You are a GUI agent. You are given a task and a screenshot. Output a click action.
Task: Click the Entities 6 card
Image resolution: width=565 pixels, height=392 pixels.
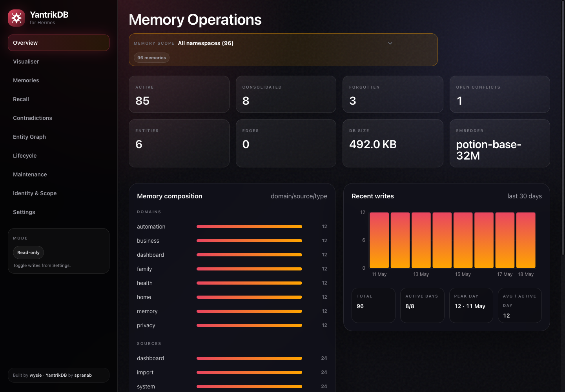click(x=179, y=143)
